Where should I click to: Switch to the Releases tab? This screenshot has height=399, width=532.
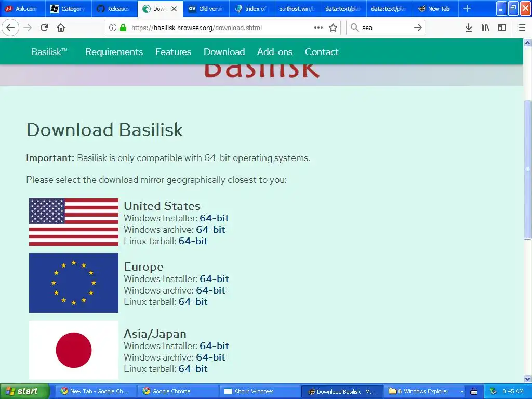coord(115,9)
